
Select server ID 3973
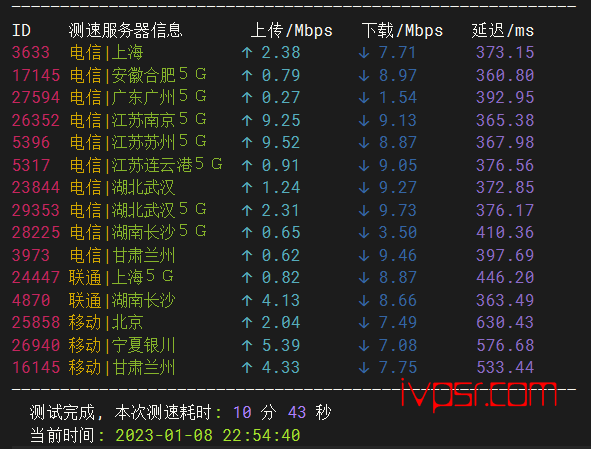click(x=31, y=255)
